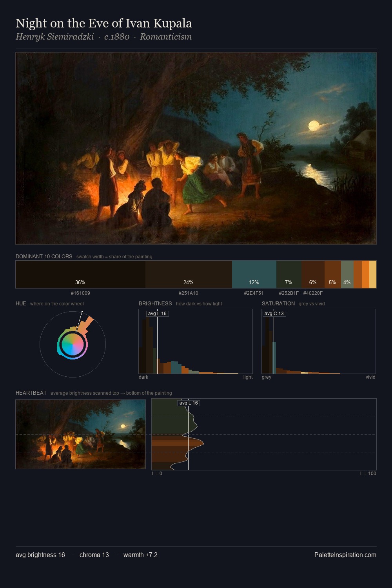392x588 pixels.
Task: Click hex code #161009
Action: (80, 293)
